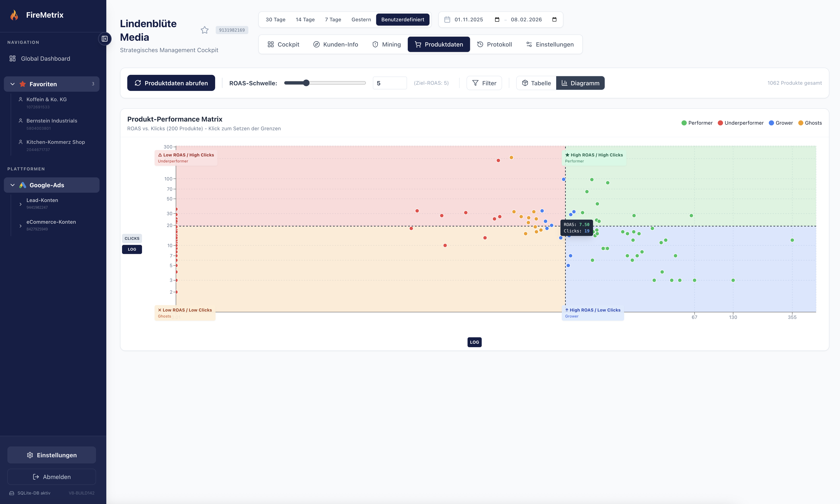Select the 7 Tage date range
The image size is (840, 504).
point(333,19)
